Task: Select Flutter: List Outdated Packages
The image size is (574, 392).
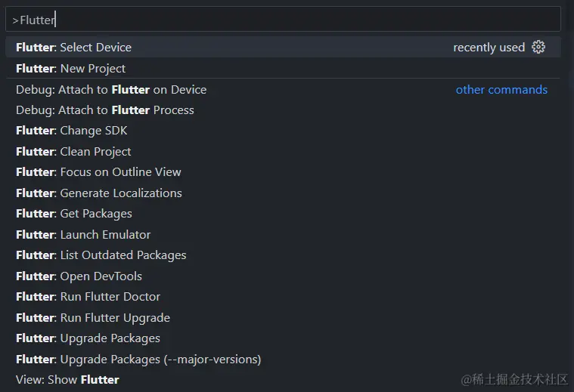Action: pos(283,255)
